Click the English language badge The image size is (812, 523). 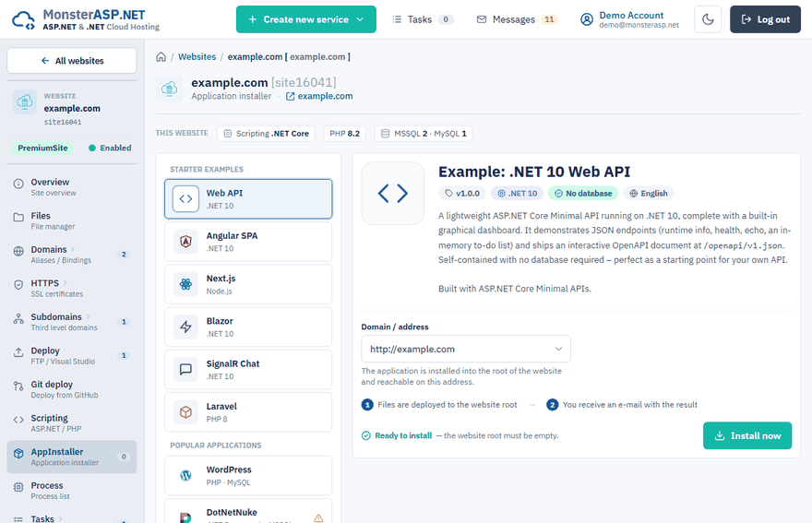(649, 193)
